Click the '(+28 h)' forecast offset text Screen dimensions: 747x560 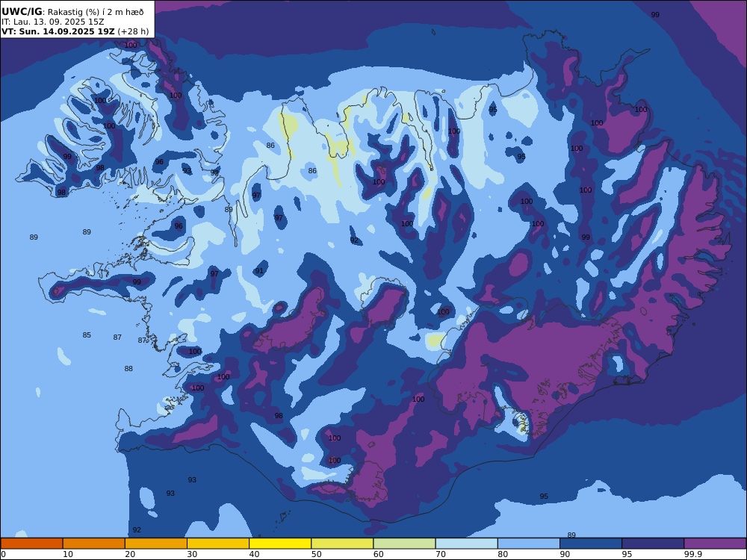[133, 31]
